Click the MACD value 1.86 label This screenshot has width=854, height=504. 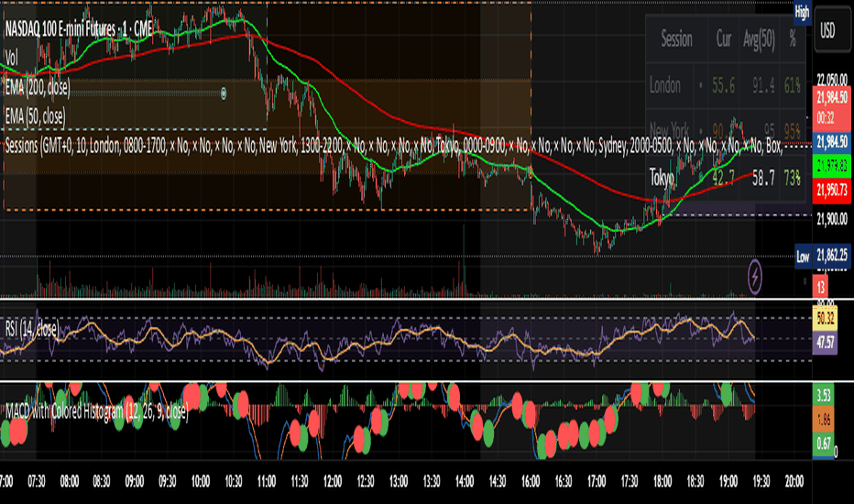(824, 420)
